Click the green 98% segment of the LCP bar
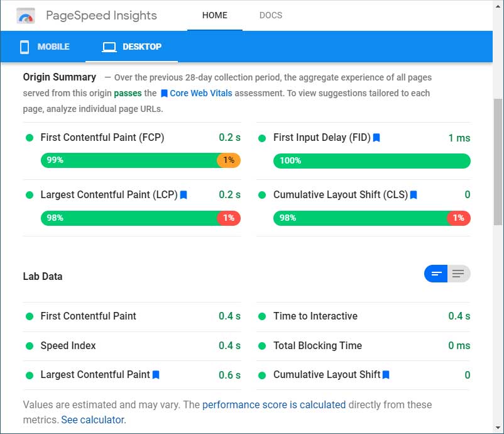The image size is (504, 434). 129,218
